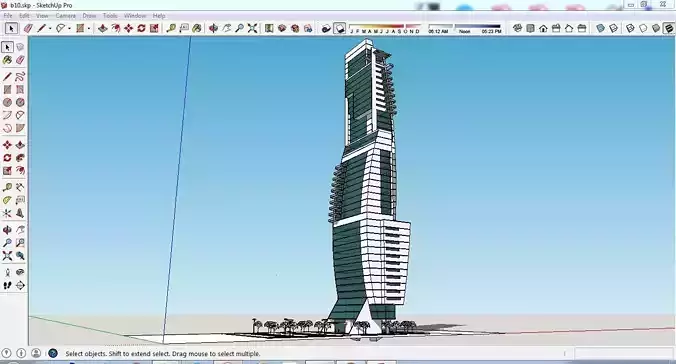Select the Walk tool with footprints
The height and width of the screenshot is (364, 676).
click(x=7, y=286)
